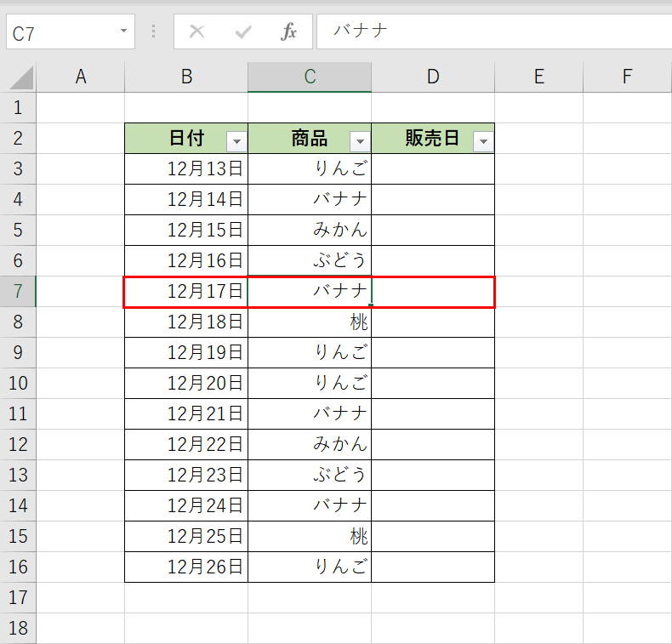Select column C header
Screen dimensions: 672x644
point(310,77)
